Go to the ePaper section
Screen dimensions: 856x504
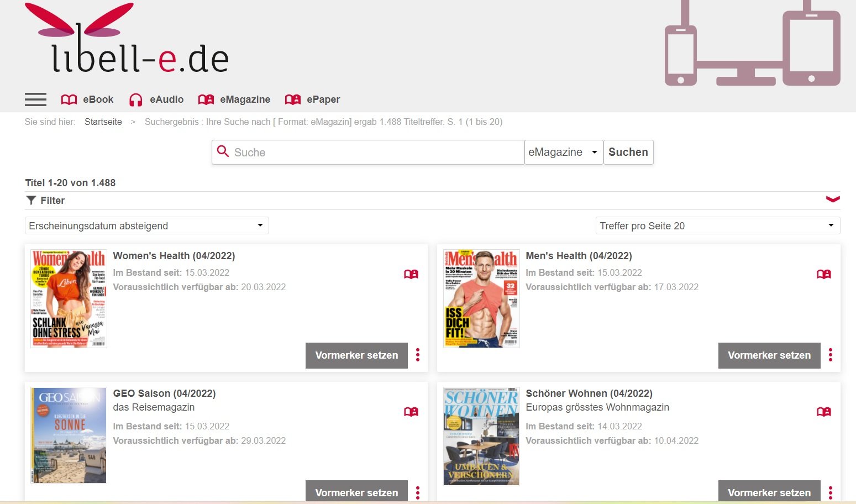point(323,99)
